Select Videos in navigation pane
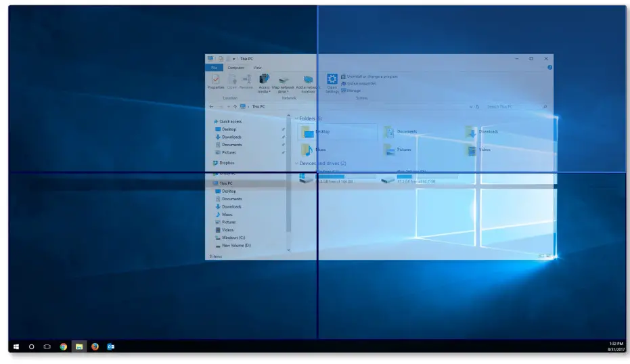The image size is (630, 364). tap(225, 230)
